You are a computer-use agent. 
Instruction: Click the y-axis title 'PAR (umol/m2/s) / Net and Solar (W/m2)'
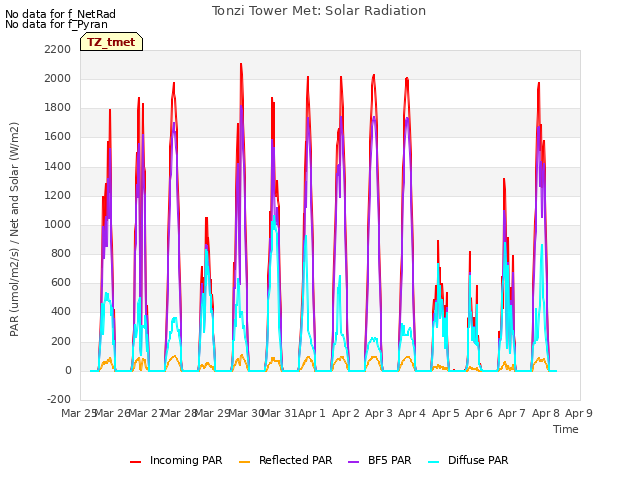(14, 229)
